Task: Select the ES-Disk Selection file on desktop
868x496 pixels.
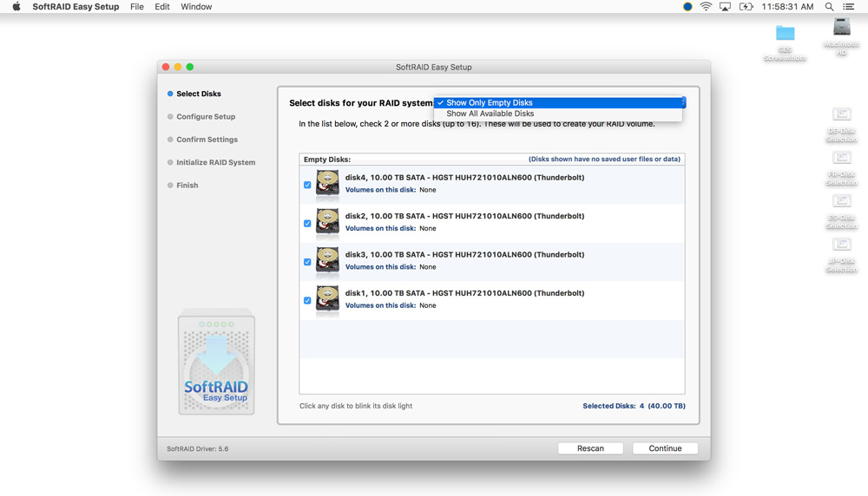Action: point(841,212)
